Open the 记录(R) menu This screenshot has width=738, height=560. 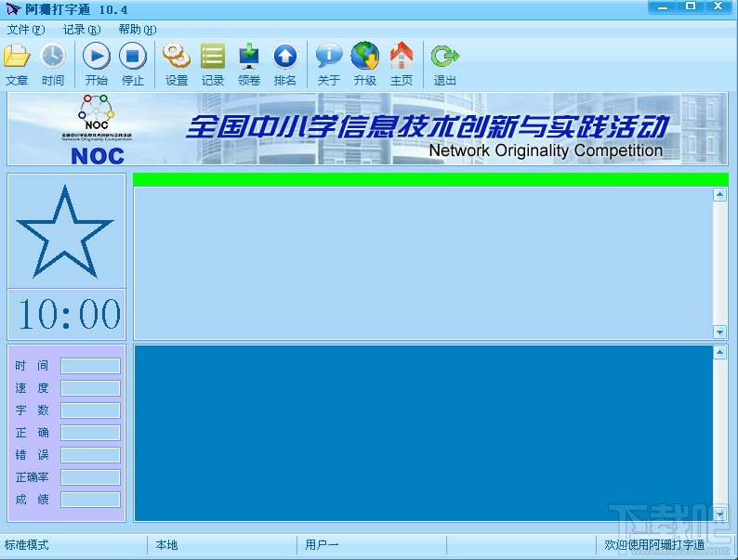click(82, 30)
